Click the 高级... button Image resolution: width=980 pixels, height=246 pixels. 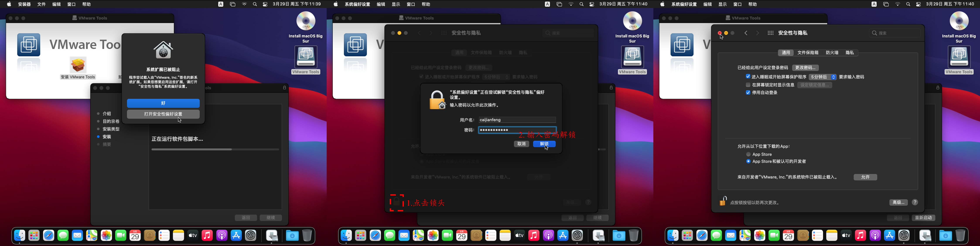click(x=899, y=203)
